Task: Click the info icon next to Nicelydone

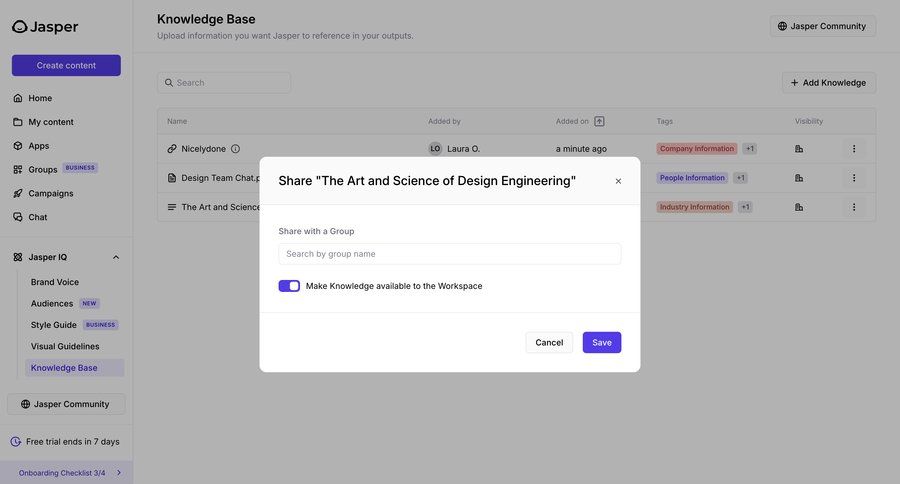Action: [x=235, y=149]
